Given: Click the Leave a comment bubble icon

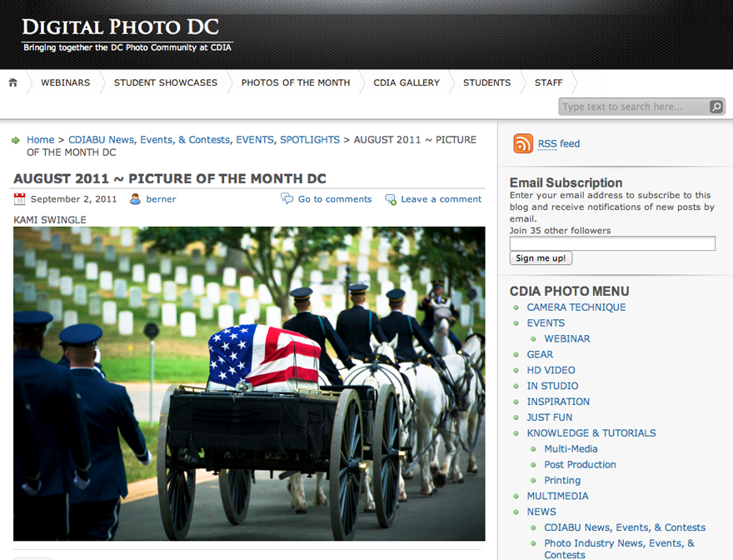Looking at the screenshot, I should 391,199.
